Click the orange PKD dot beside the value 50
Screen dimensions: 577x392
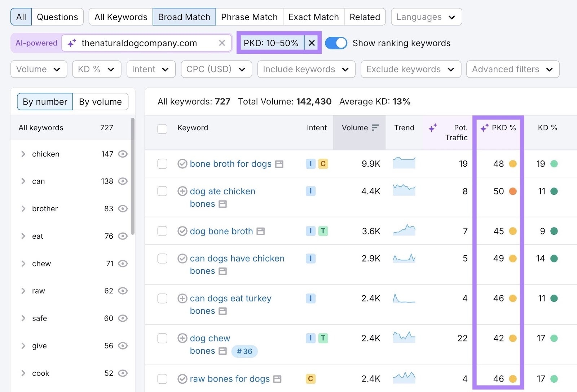point(513,191)
